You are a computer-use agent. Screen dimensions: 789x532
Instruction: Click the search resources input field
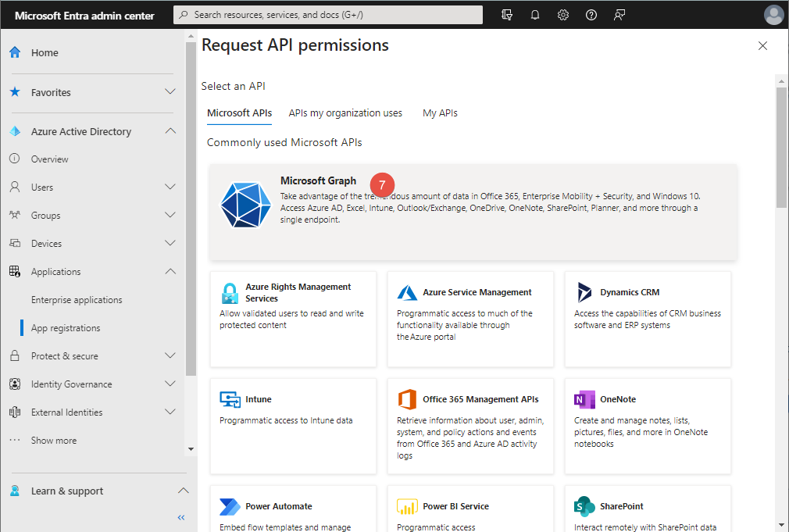click(328, 14)
